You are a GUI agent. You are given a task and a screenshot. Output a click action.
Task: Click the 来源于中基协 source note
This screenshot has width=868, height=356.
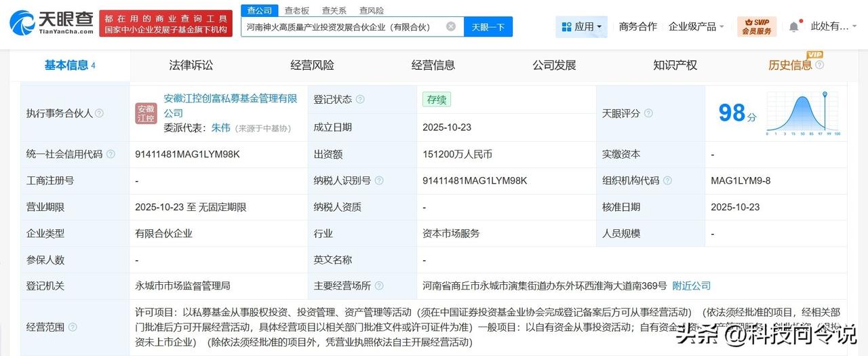(x=262, y=127)
